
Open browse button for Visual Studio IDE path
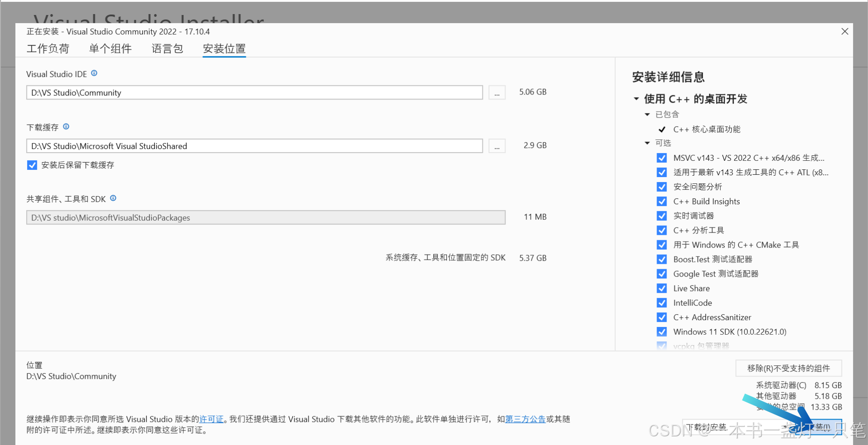click(x=497, y=93)
